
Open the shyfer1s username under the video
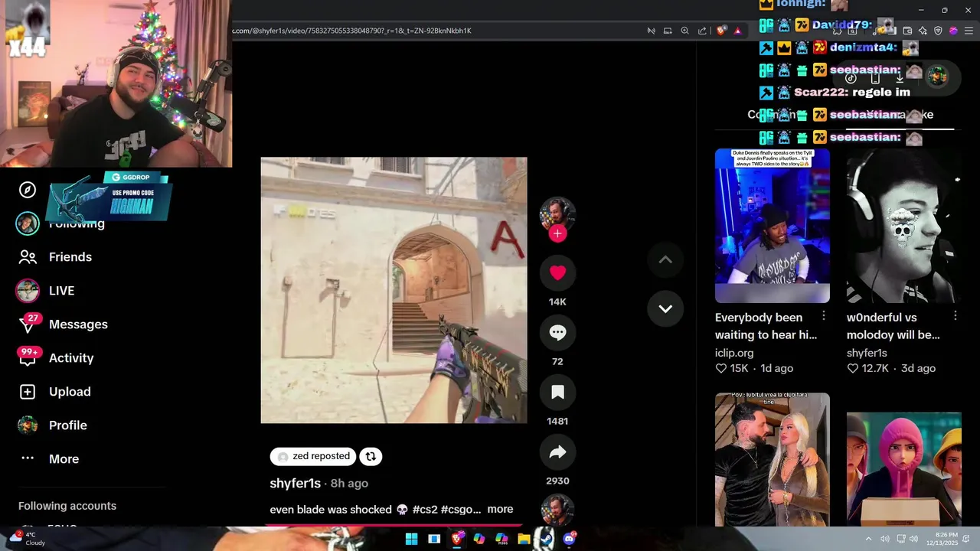(x=295, y=484)
